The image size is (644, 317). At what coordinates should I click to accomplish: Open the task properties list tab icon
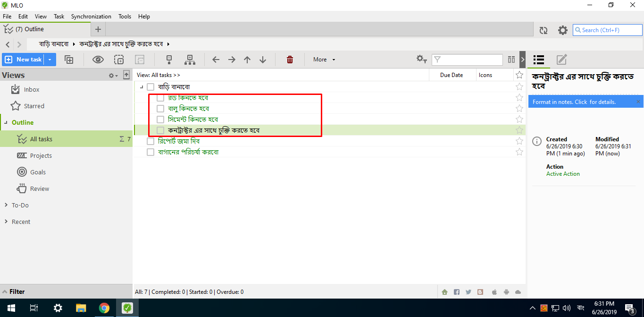(539, 60)
